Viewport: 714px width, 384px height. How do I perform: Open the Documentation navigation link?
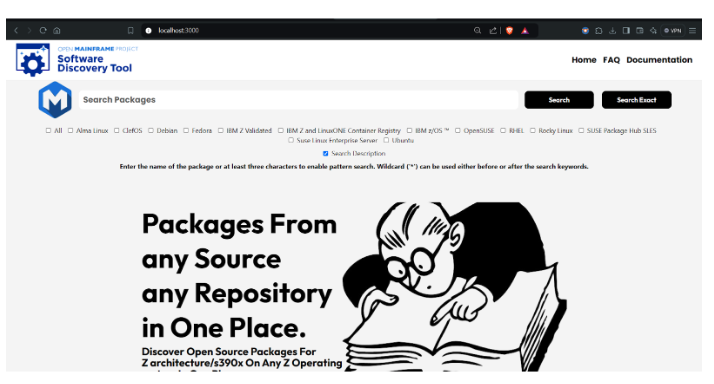659,60
